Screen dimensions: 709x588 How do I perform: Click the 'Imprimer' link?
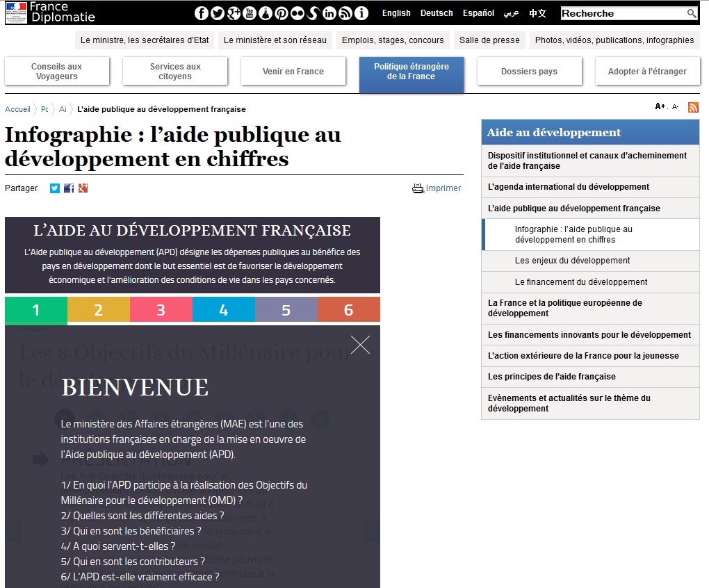click(443, 188)
